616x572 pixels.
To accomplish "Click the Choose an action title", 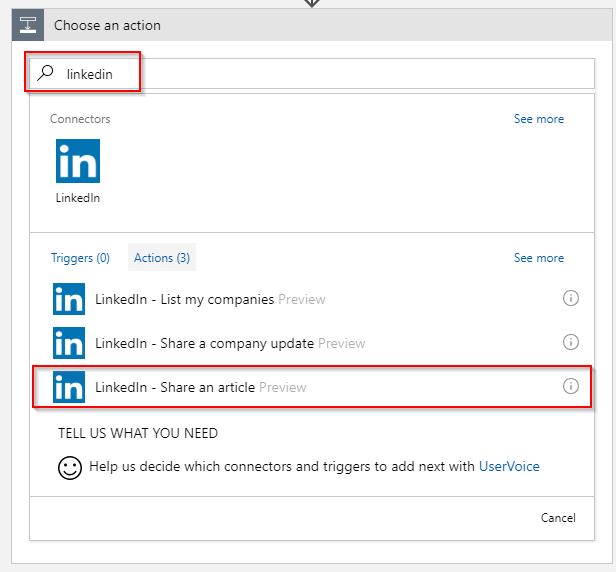I will 107,26.
